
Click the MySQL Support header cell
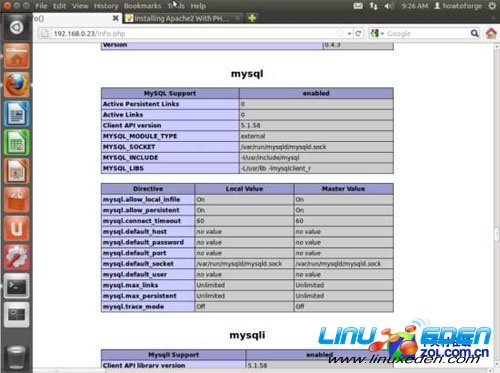pyautogui.click(x=170, y=93)
